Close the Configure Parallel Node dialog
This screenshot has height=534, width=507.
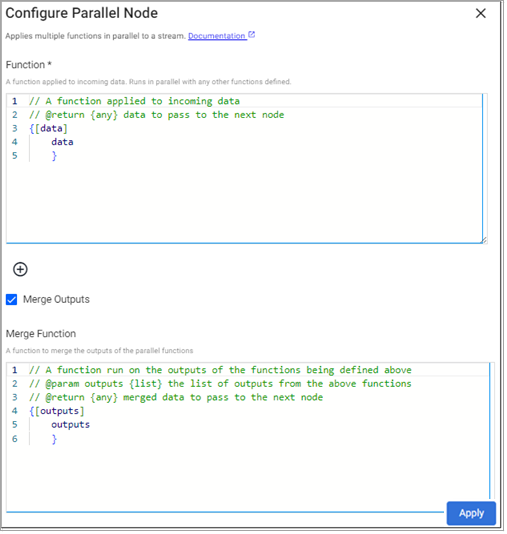click(481, 13)
